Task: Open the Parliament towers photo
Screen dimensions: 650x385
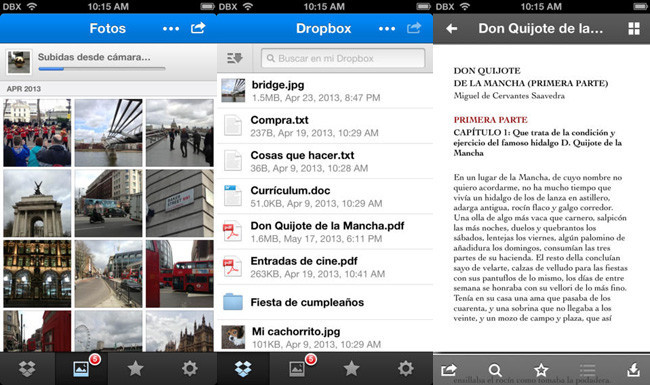Action: click(179, 331)
